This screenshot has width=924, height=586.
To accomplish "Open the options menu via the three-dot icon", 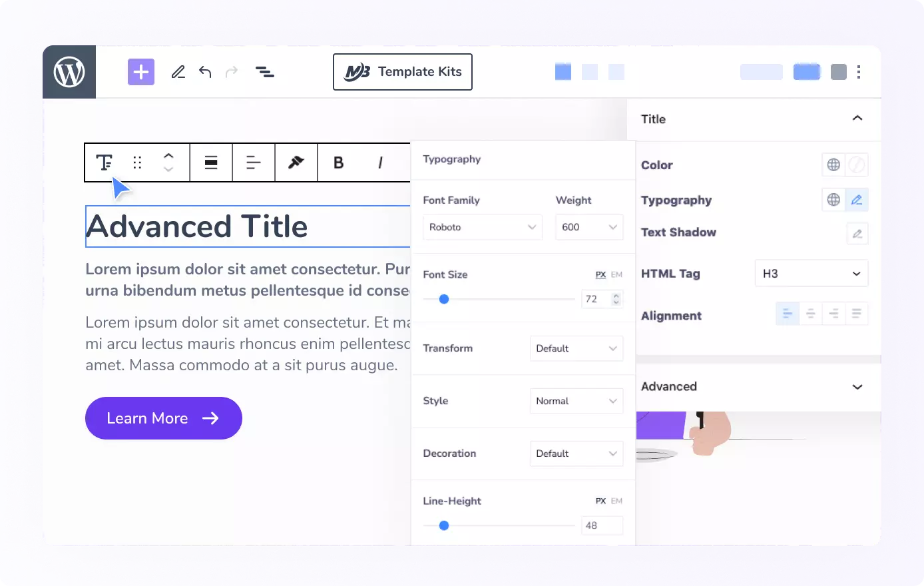I will (x=859, y=71).
